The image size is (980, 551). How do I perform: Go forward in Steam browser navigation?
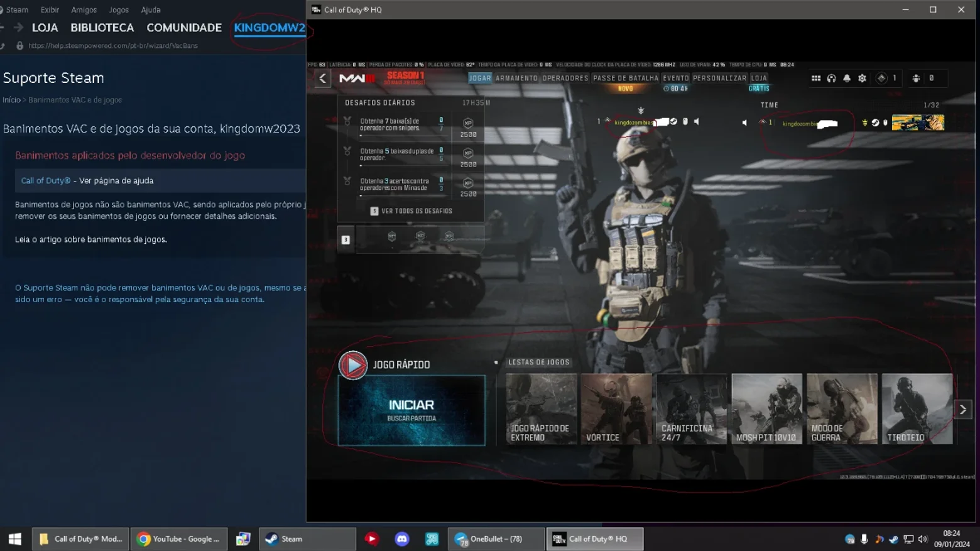[18, 28]
